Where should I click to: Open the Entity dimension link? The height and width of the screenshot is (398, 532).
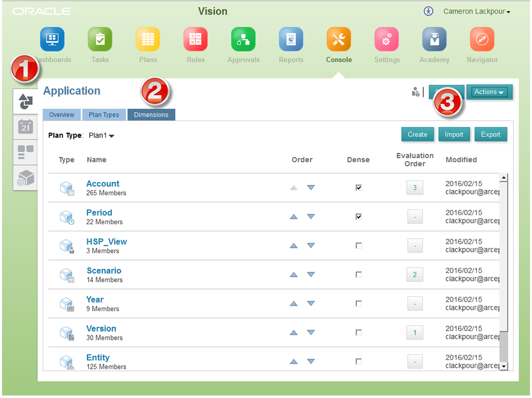pos(98,358)
